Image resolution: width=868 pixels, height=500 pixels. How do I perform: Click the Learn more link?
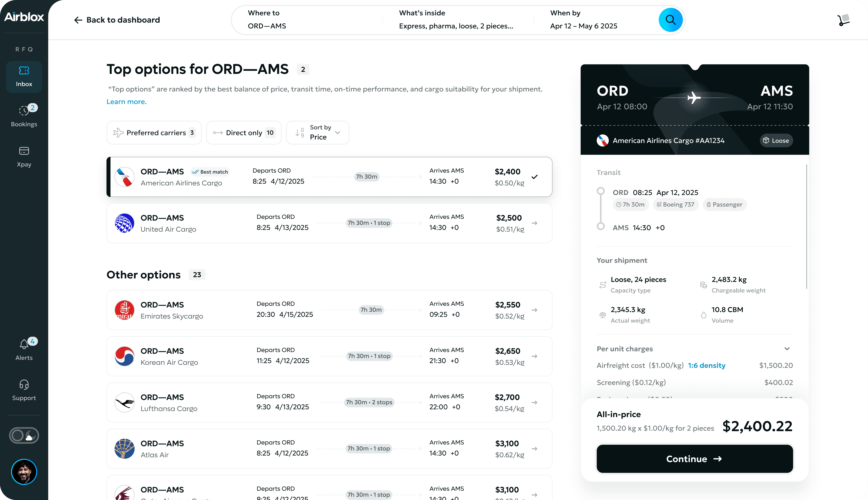coord(126,102)
